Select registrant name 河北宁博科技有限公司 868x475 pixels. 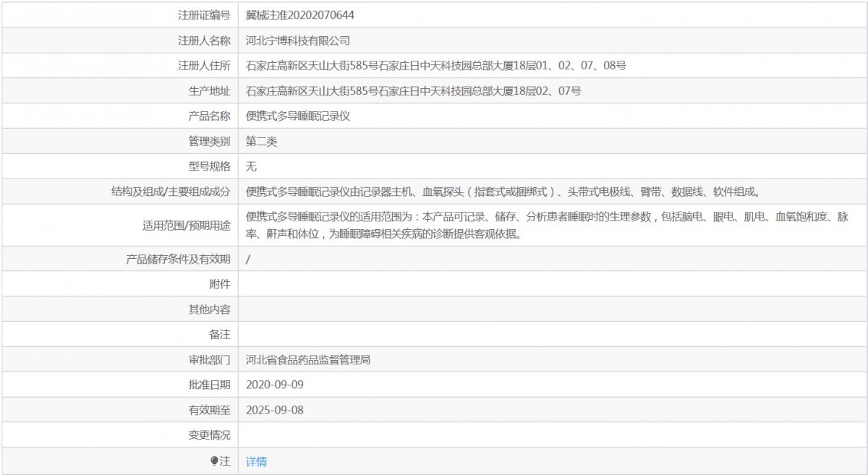298,40
